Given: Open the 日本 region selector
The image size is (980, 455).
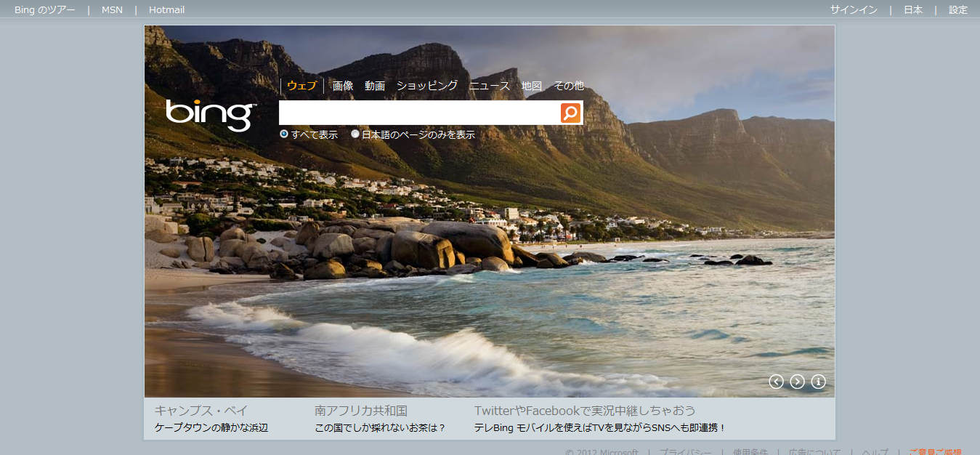Looking at the screenshot, I should pyautogui.click(x=913, y=9).
